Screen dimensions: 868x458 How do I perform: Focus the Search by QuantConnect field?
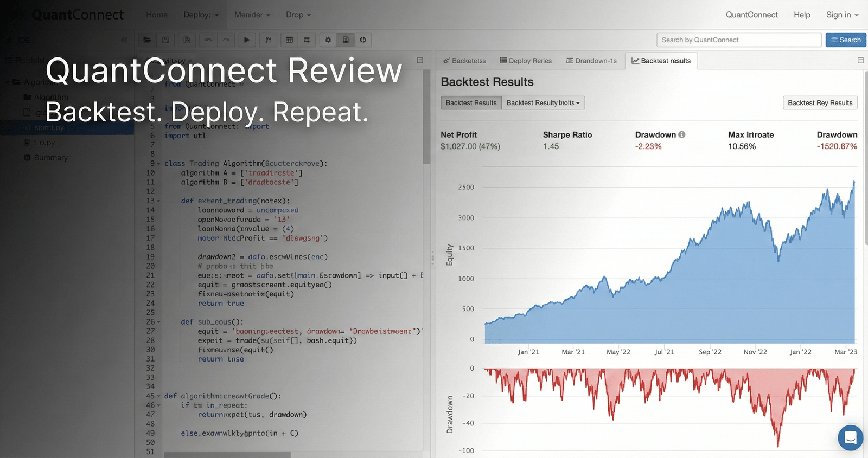click(x=739, y=40)
